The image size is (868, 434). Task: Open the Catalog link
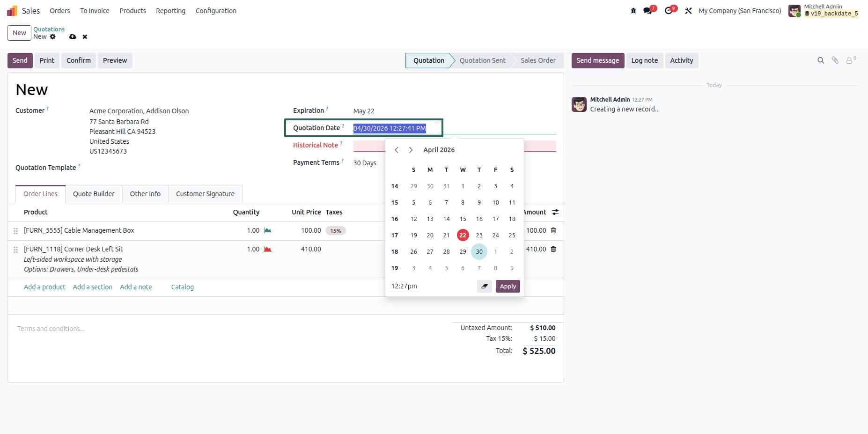pyautogui.click(x=183, y=287)
